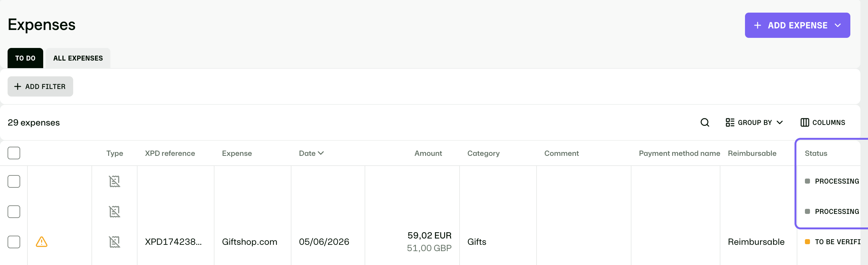Sort by the Date column header
This screenshot has width=868, height=265.
(x=311, y=153)
